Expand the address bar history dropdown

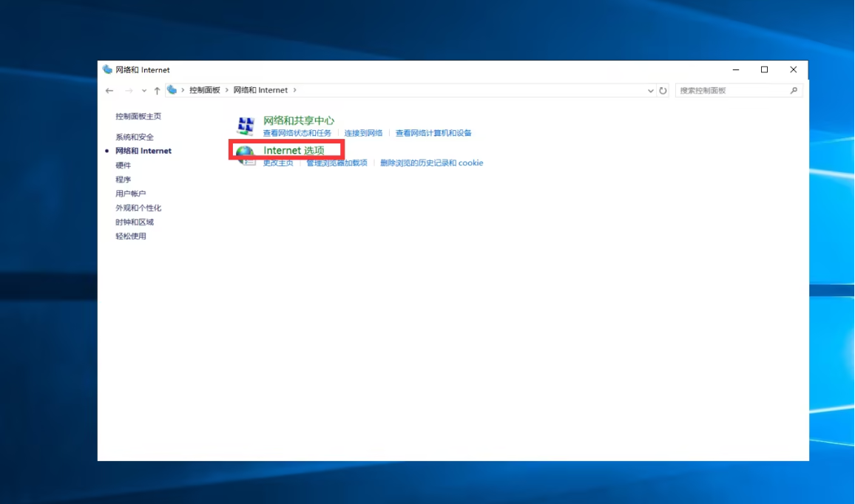click(x=651, y=90)
